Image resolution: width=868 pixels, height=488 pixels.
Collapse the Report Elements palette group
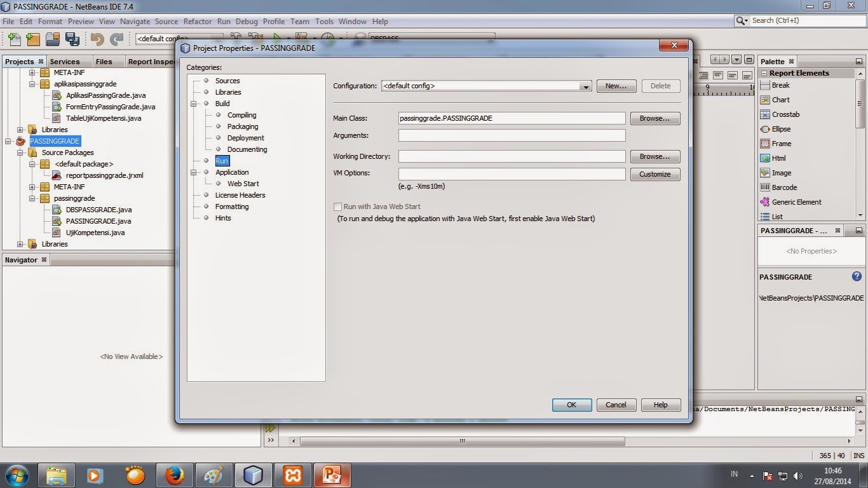[x=764, y=73]
